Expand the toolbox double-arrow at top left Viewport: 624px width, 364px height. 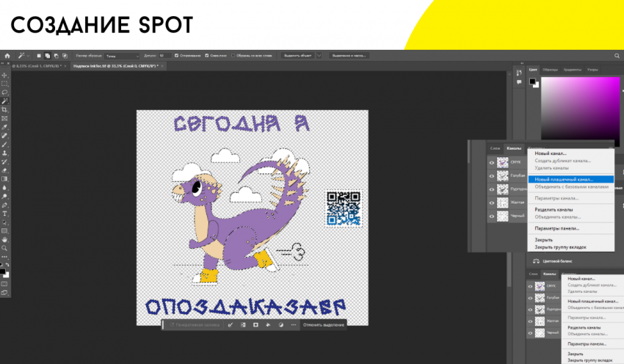(2, 63)
